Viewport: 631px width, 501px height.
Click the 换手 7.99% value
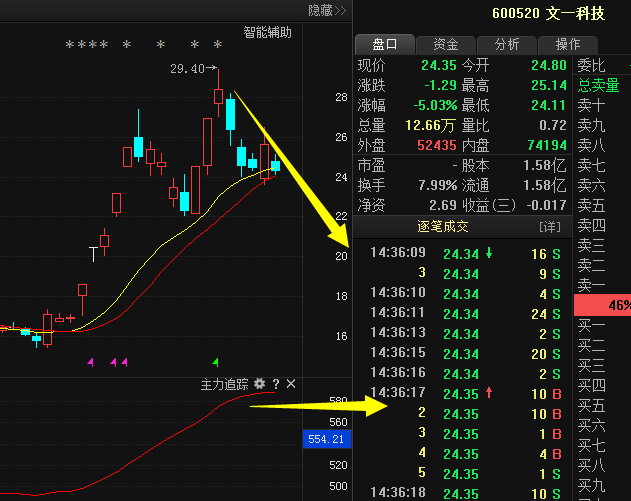(x=437, y=186)
